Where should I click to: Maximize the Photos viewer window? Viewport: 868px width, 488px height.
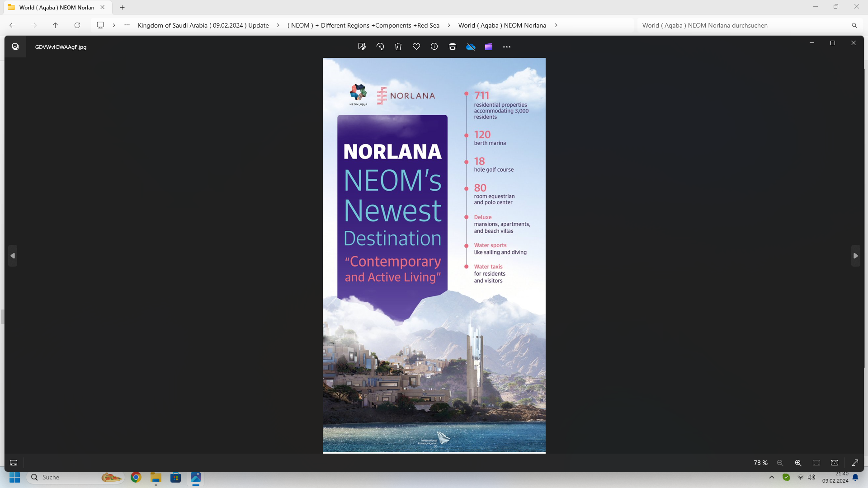coord(833,43)
